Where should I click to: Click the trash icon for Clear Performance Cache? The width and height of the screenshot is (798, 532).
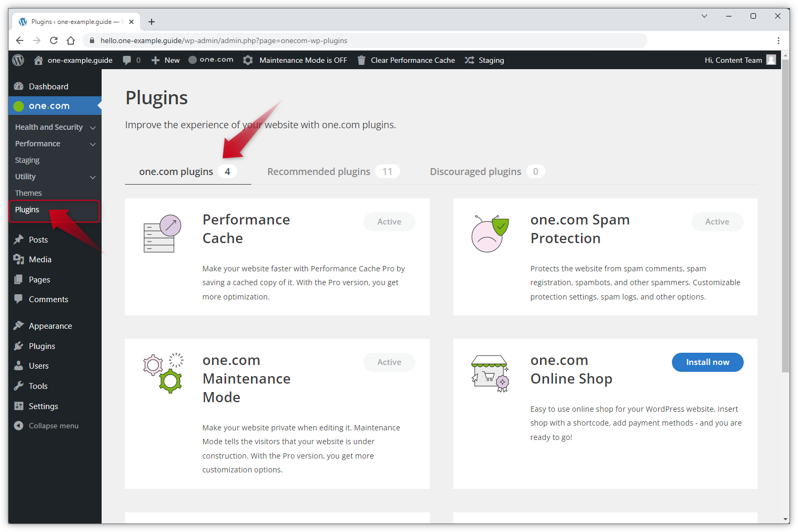pos(361,60)
